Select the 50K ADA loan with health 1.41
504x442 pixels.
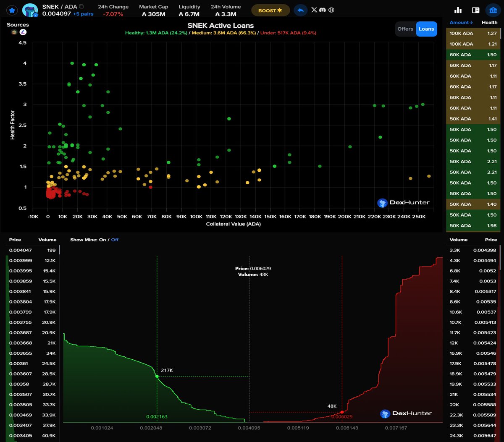pyautogui.click(x=473, y=119)
